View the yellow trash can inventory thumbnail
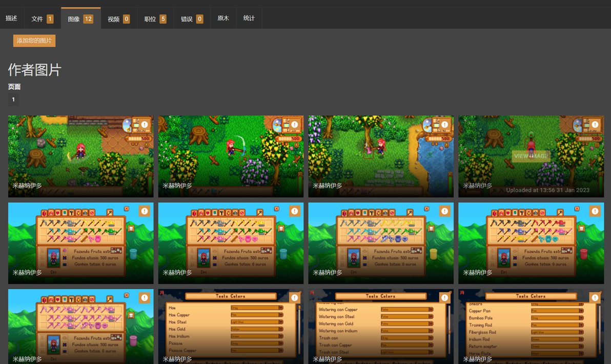 [x=381, y=243]
